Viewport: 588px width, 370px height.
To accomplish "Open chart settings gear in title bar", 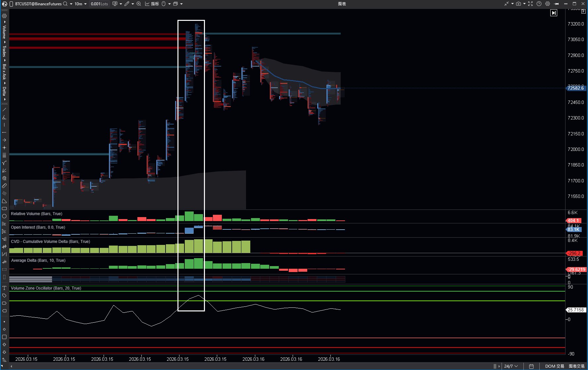I will click(548, 4).
